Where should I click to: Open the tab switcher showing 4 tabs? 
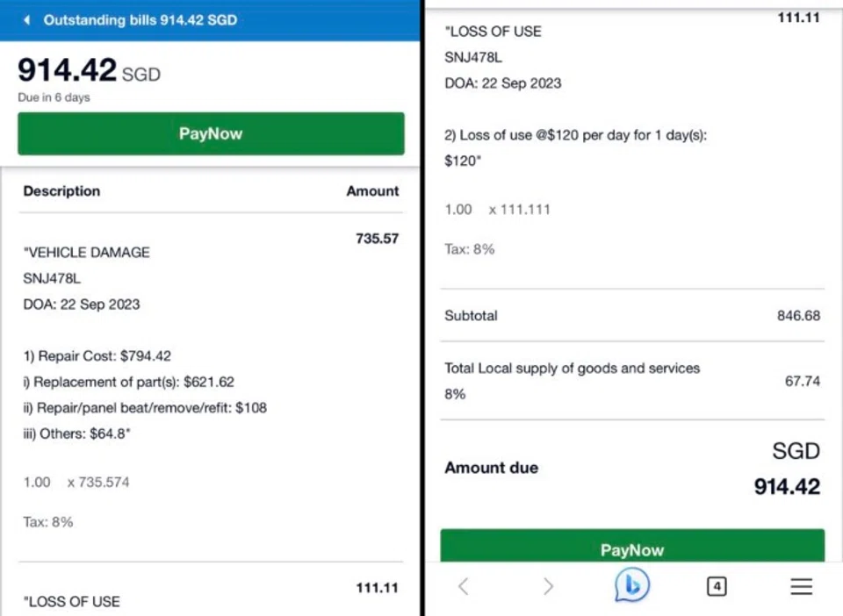point(717,586)
